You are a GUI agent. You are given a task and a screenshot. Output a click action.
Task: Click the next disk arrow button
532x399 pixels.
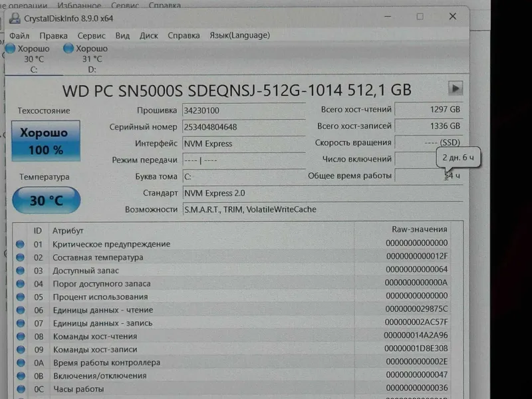pos(456,88)
